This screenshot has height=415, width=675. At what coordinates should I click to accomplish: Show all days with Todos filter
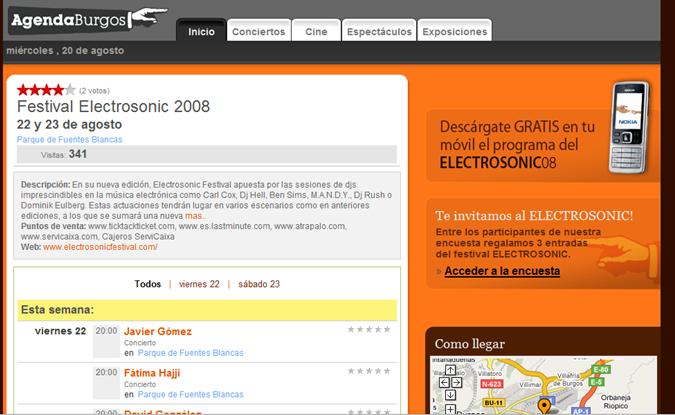click(148, 284)
